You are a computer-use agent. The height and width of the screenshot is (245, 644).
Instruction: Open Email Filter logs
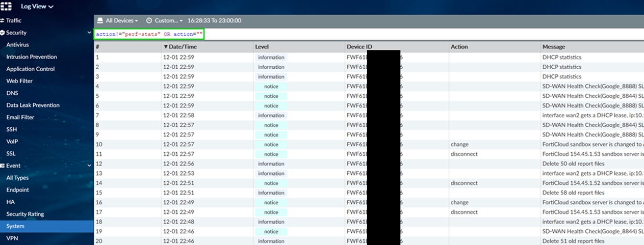coord(20,117)
